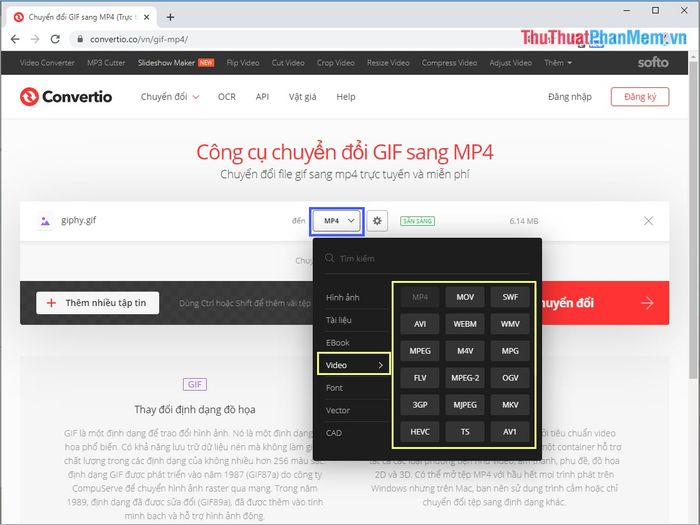Select the Video category in format list

tap(354, 365)
